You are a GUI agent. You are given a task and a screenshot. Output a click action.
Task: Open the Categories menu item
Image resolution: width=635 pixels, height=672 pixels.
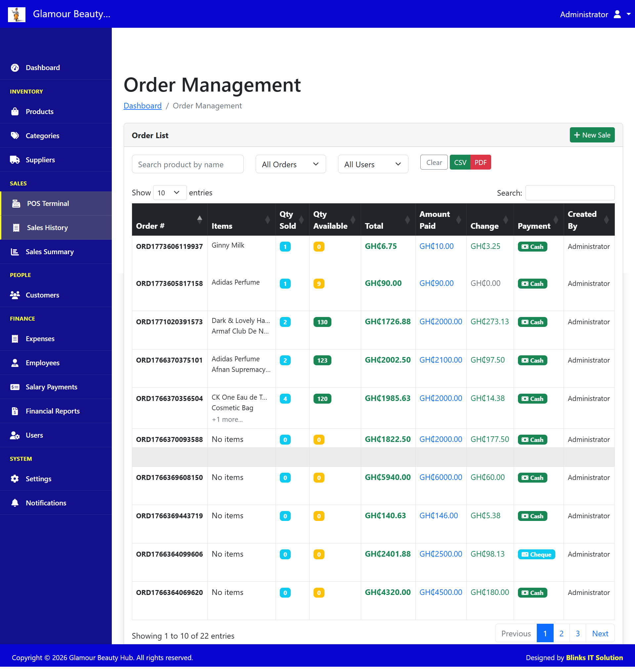(x=56, y=136)
